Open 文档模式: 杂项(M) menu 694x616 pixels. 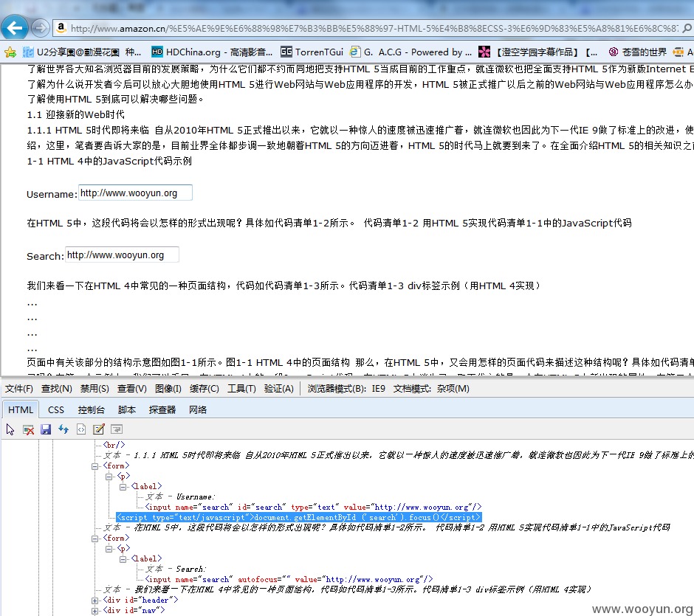(432, 389)
